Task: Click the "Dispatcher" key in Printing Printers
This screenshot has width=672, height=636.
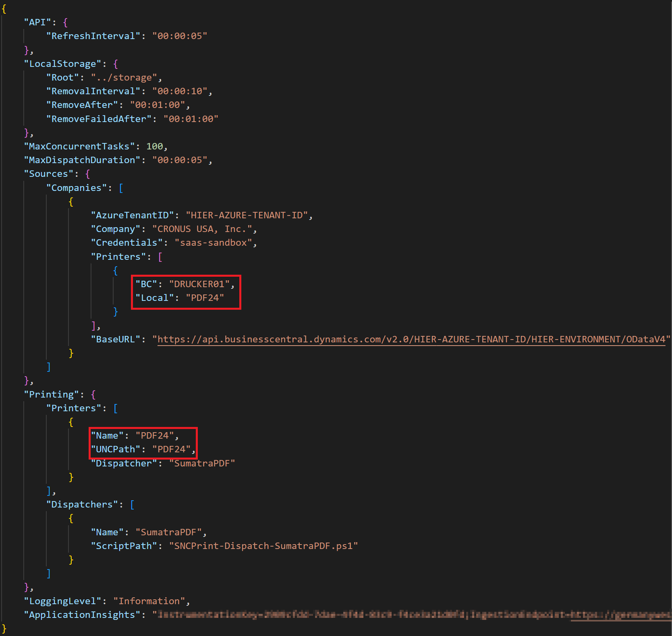Action: 124,464
